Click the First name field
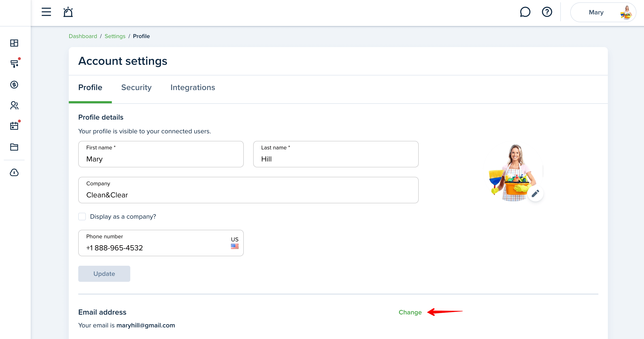 (x=161, y=154)
